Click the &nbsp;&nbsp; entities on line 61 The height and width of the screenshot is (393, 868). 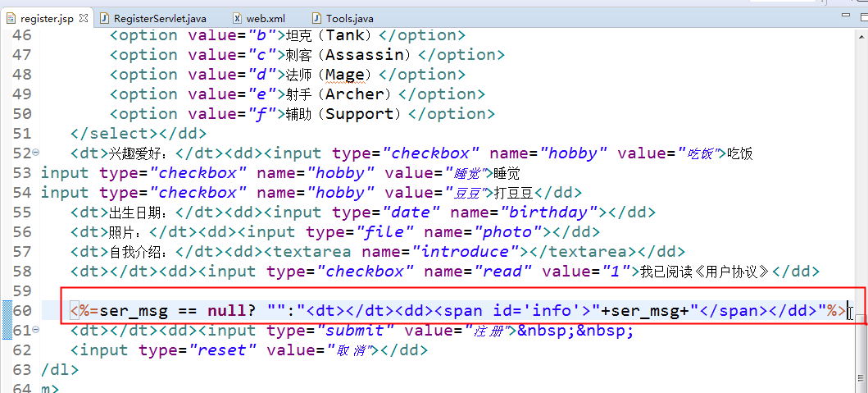pos(575,331)
